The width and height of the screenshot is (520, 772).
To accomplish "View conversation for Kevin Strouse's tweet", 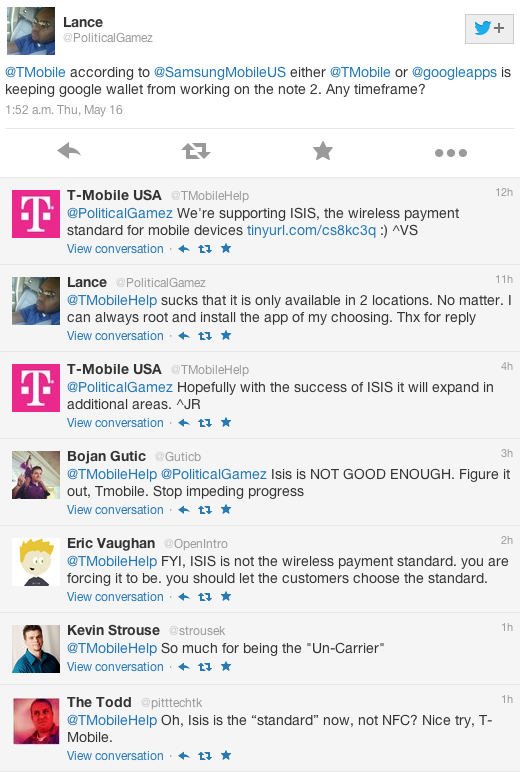I will (115, 667).
